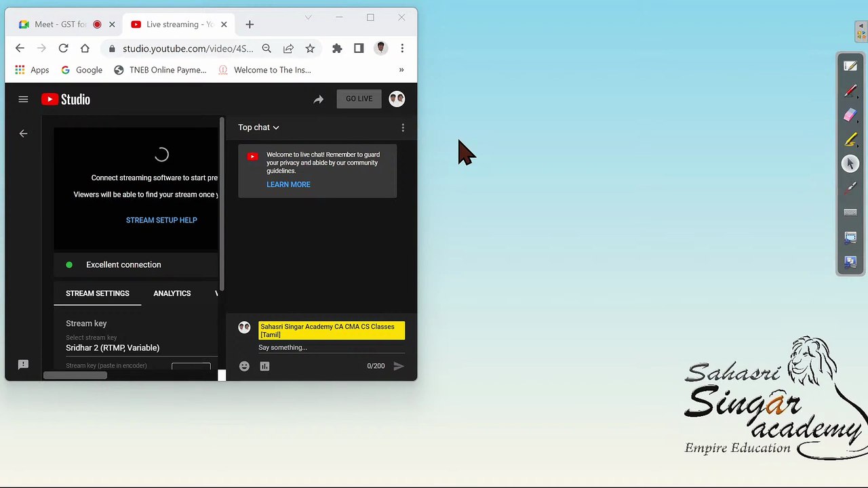Select the red pen tool
Image resolution: width=868 pixels, height=488 pixels.
tap(850, 91)
